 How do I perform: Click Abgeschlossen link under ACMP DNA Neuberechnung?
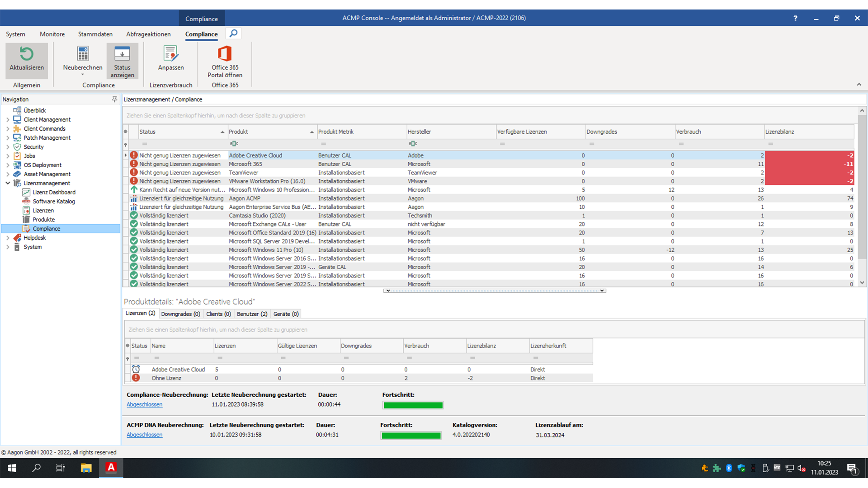(144, 435)
